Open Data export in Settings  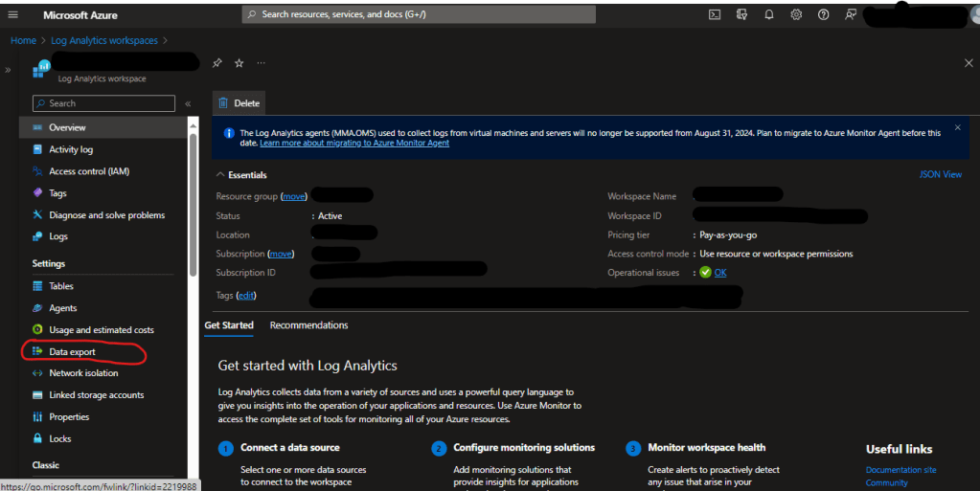pos(72,351)
